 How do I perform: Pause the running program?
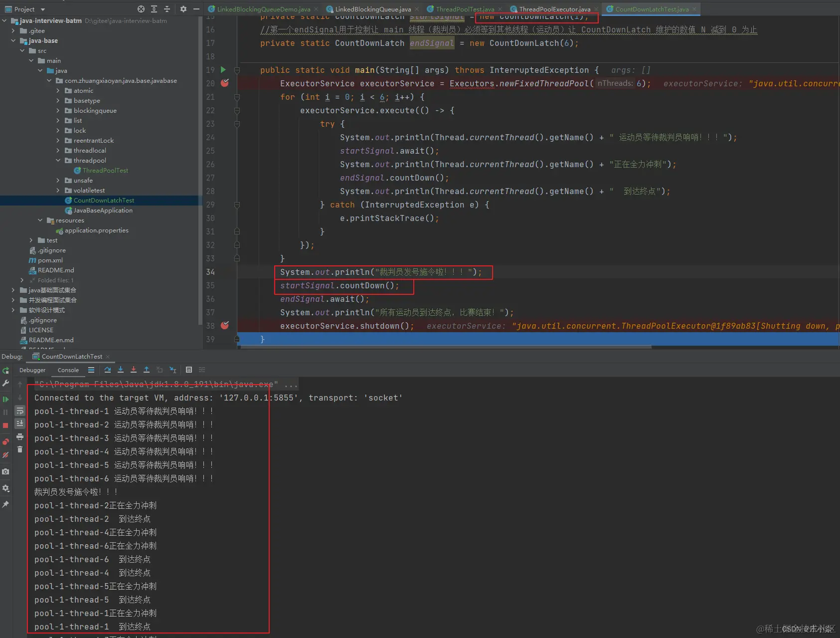(5, 412)
